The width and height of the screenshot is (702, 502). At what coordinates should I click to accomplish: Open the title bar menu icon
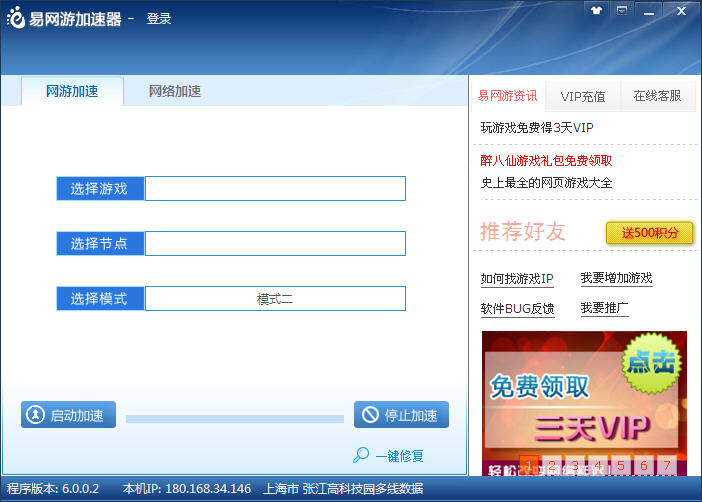click(x=622, y=11)
